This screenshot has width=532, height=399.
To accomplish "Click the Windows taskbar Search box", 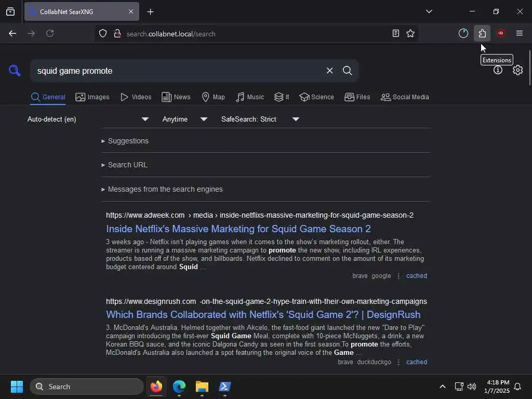I will (x=87, y=387).
